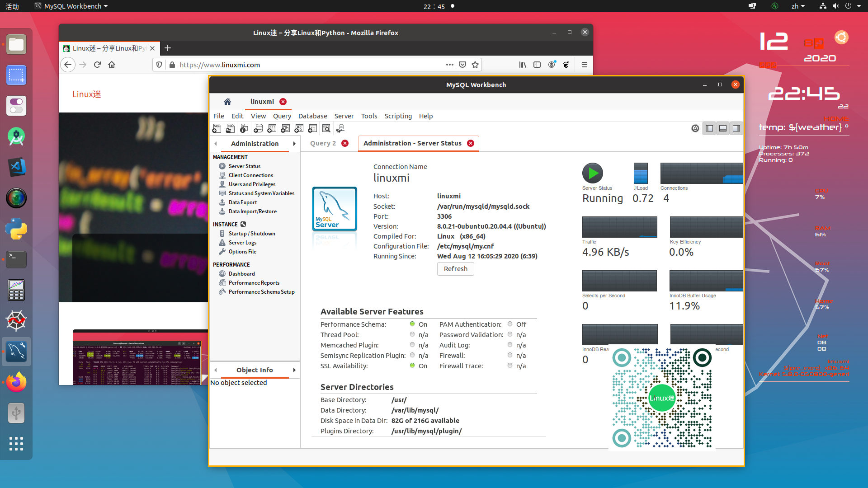
Task: Open Performance Reports
Action: pyautogui.click(x=254, y=283)
